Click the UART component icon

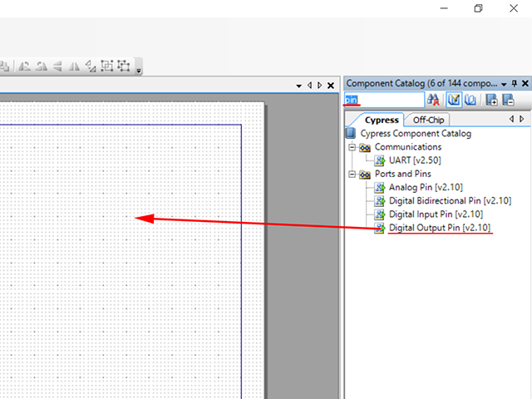tap(380, 160)
